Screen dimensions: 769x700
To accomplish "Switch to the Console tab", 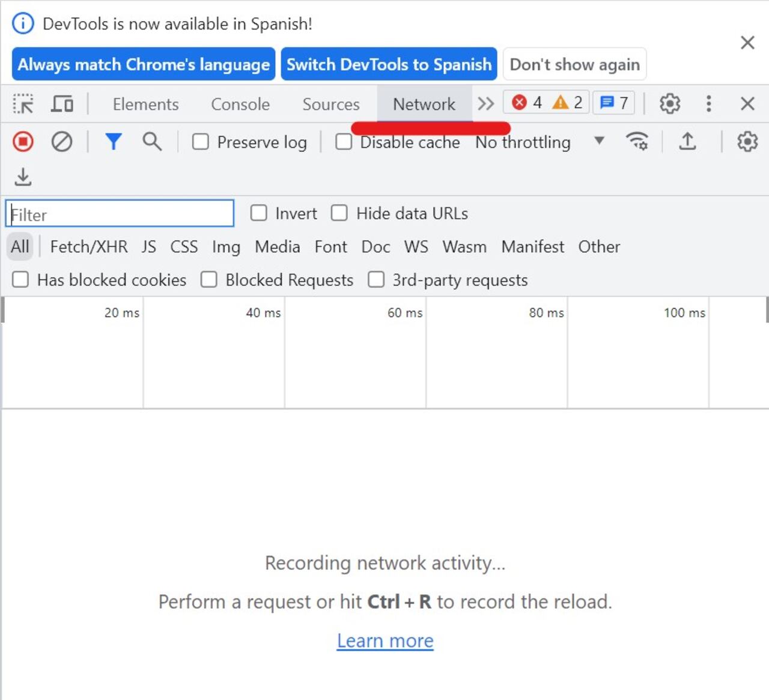I will (240, 104).
